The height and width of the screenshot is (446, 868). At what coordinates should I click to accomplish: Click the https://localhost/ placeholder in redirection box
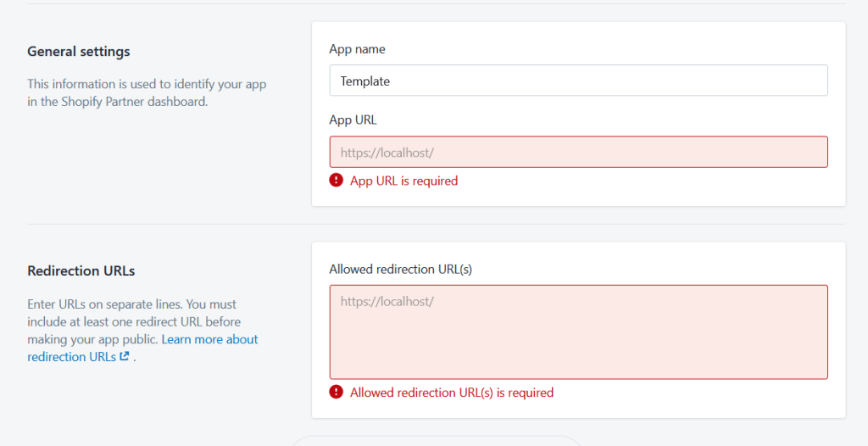click(x=387, y=301)
